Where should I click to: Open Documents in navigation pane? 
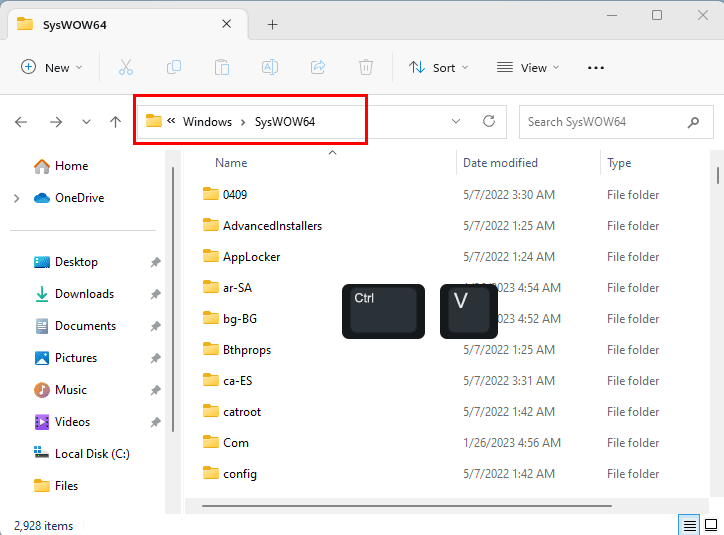pyautogui.click(x=85, y=326)
